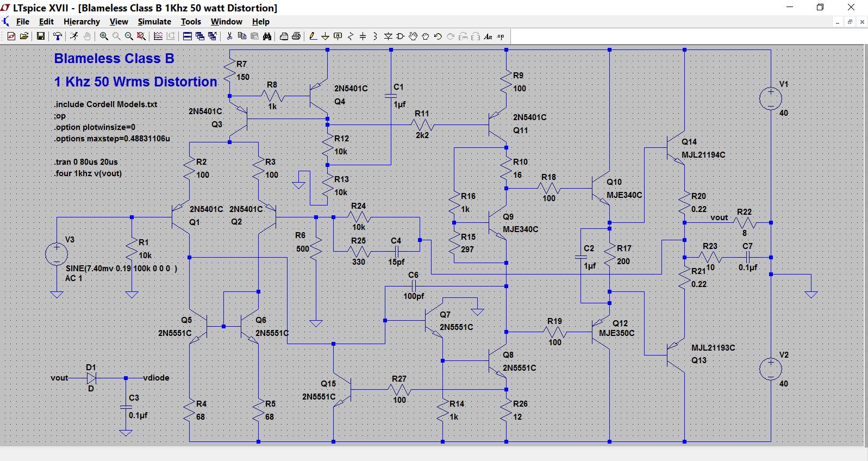Select the Copy tool
Viewport: 868px width, 461px height.
click(242, 36)
